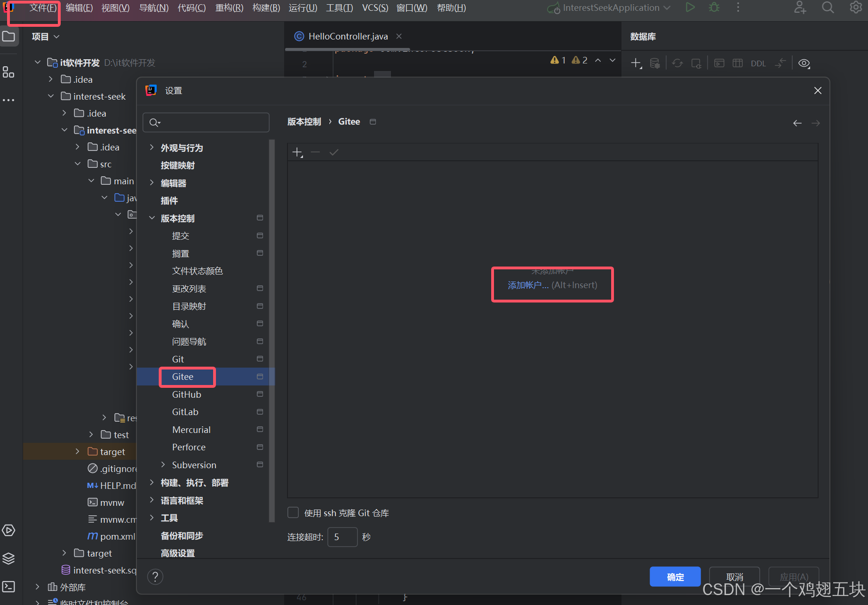Select HELP.md in the project tree
Viewport: 868px width, 605px height.
click(111, 485)
